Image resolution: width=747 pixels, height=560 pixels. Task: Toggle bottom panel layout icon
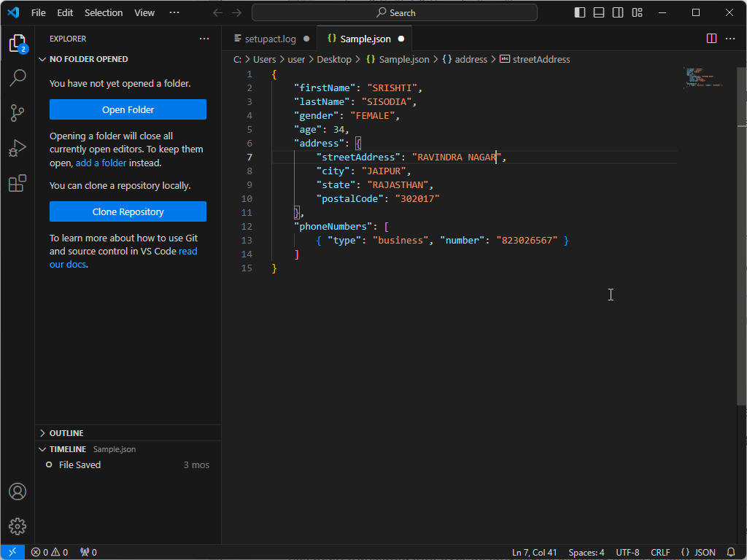pyautogui.click(x=599, y=13)
